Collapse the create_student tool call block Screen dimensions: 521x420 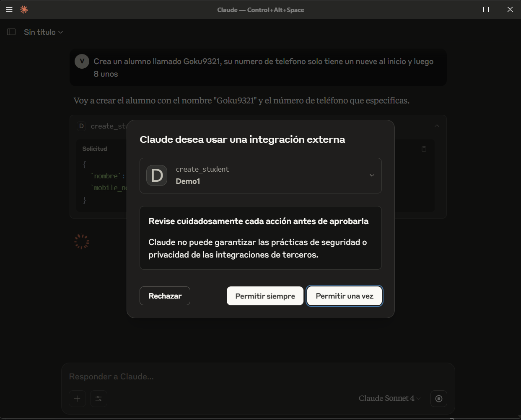(x=437, y=126)
